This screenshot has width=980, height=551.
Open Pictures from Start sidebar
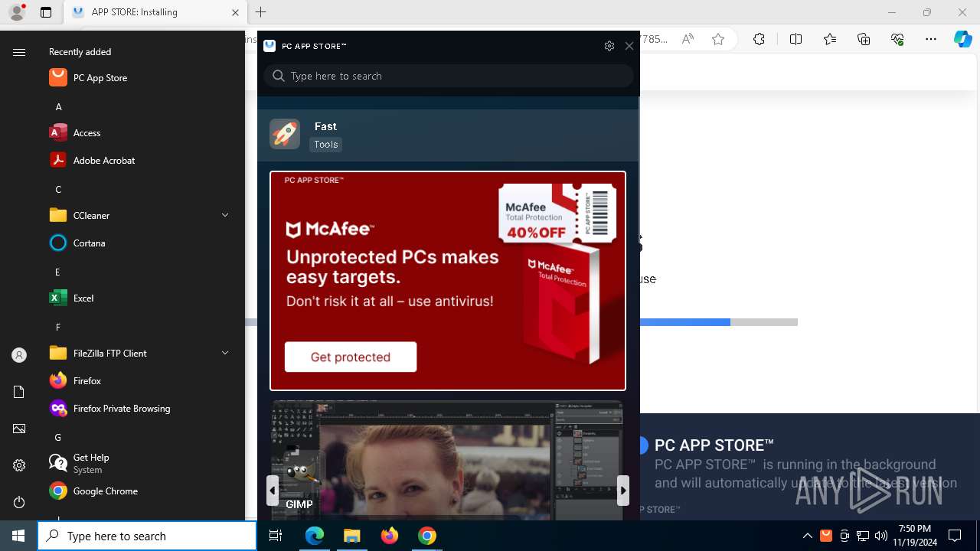tap(19, 429)
